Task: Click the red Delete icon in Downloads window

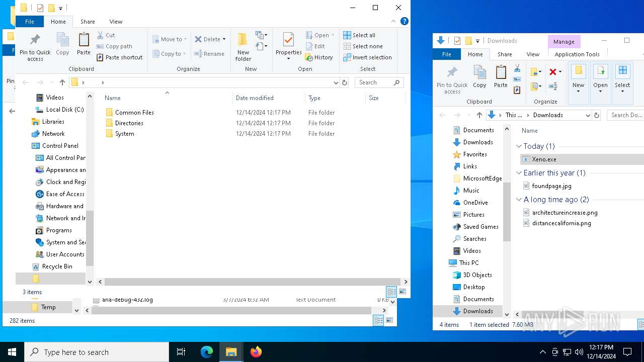Action: 552,72
